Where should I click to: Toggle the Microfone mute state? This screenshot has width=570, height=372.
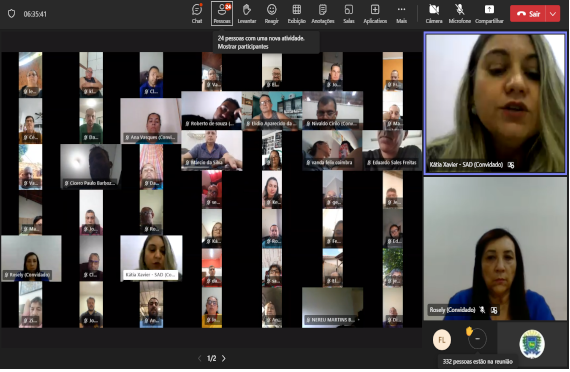459,13
